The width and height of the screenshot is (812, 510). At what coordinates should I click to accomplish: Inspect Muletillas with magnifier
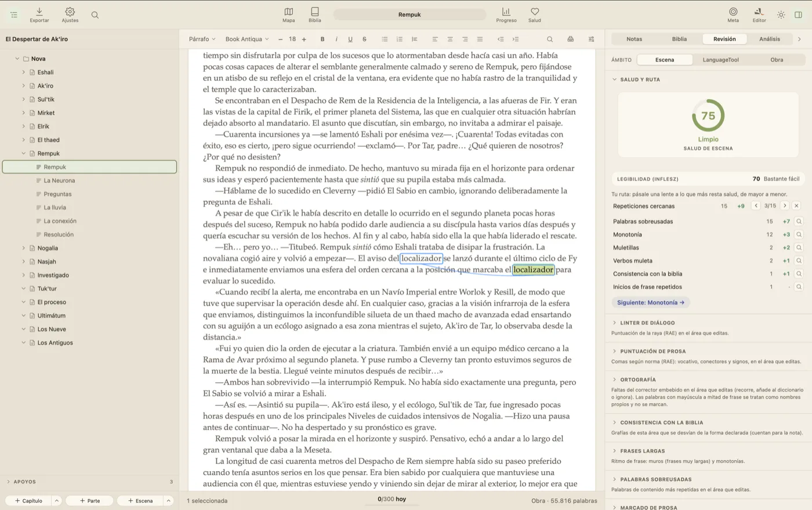click(799, 248)
